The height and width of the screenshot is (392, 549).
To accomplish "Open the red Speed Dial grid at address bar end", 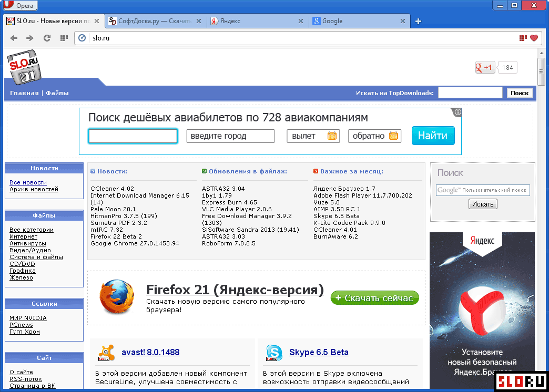I will (523, 38).
